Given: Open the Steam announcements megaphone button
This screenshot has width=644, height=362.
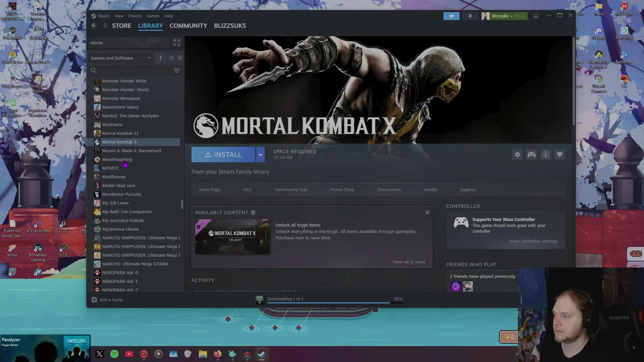Looking at the screenshot, I should (451, 16).
